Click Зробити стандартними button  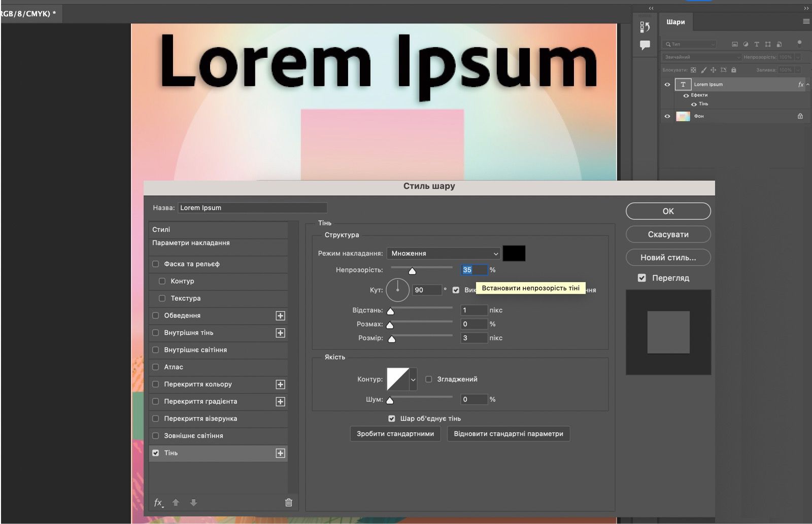tap(395, 434)
